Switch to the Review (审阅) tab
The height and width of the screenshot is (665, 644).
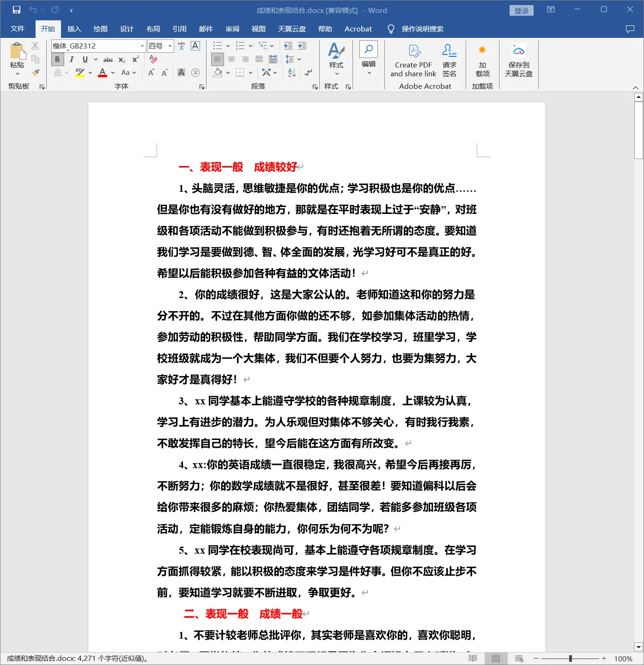click(x=232, y=29)
